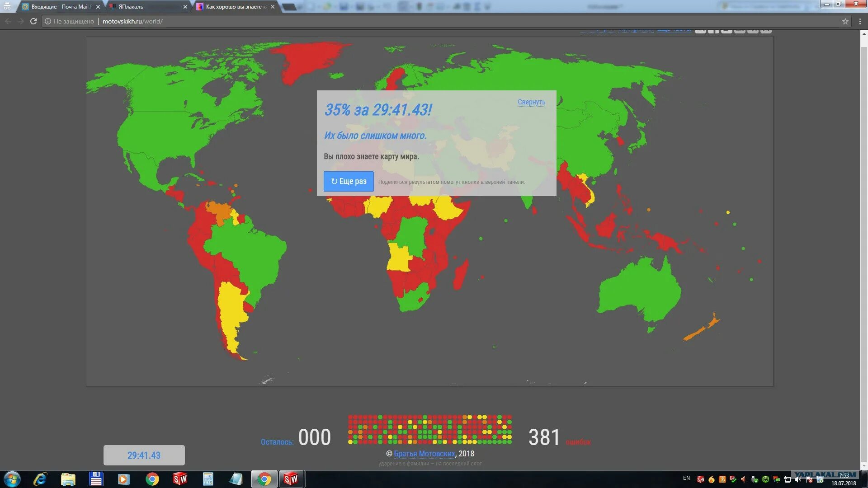
Task: Click the 'Еще раз' retry button
Action: [349, 181]
